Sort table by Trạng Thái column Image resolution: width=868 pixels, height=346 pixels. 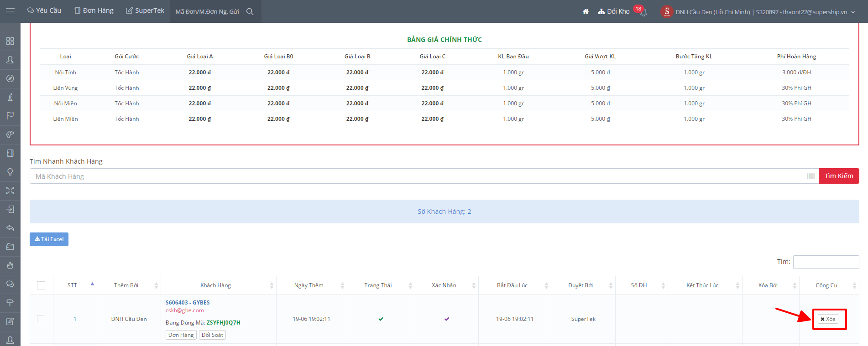(381, 285)
